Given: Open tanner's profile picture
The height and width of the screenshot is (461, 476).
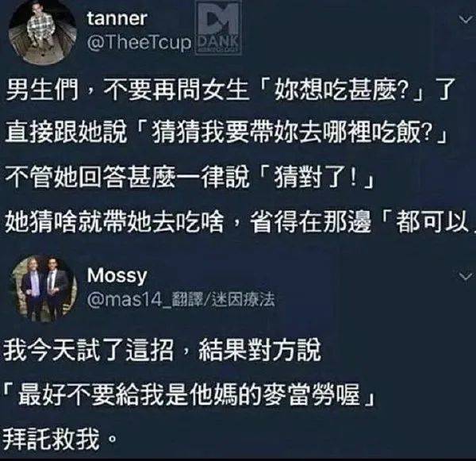Looking at the screenshot, I should point(43,31).
